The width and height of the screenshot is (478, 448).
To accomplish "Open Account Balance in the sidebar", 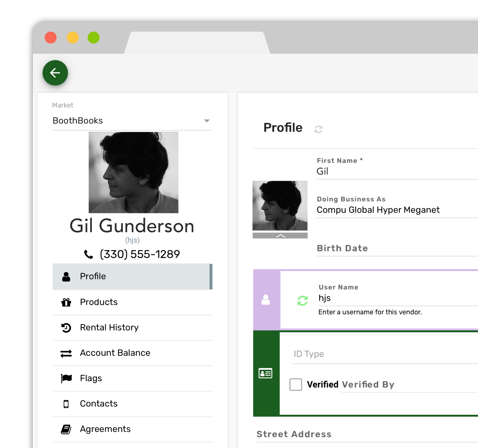I will pyautogui.click(x=133, y=353).
